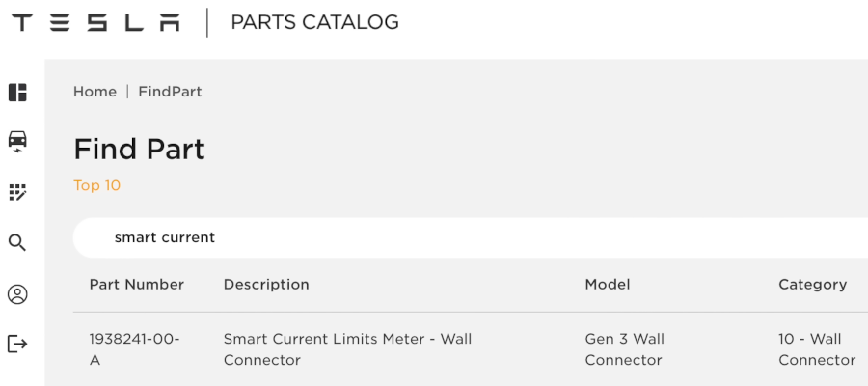868x386 pixels.
Task: Click the PARTS CATALOG header title
Action: coord(314,23)
